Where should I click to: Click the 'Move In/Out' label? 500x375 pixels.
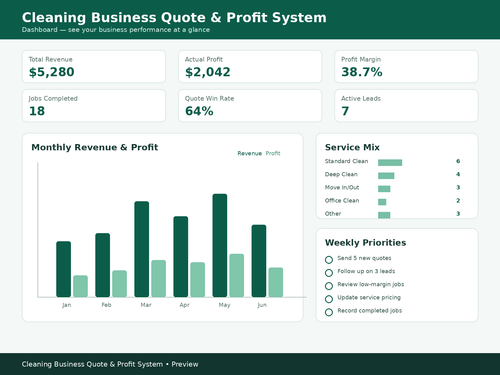[x=342, y=187]
